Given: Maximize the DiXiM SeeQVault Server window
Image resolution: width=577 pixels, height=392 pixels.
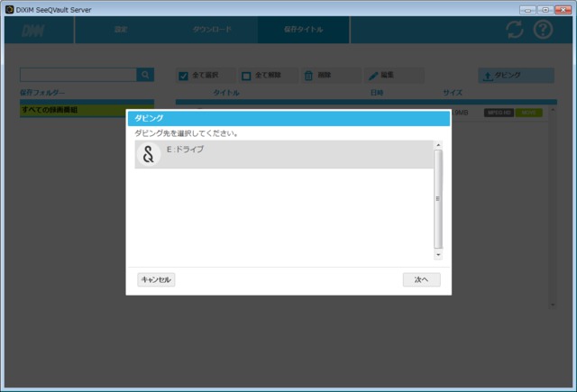Looking at the screenshot, I should click(x=545, y=10).
